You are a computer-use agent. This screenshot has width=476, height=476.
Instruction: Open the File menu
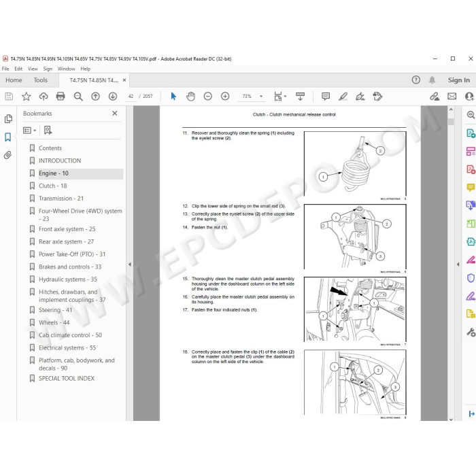pyautogui.click(x=5, y=69)
